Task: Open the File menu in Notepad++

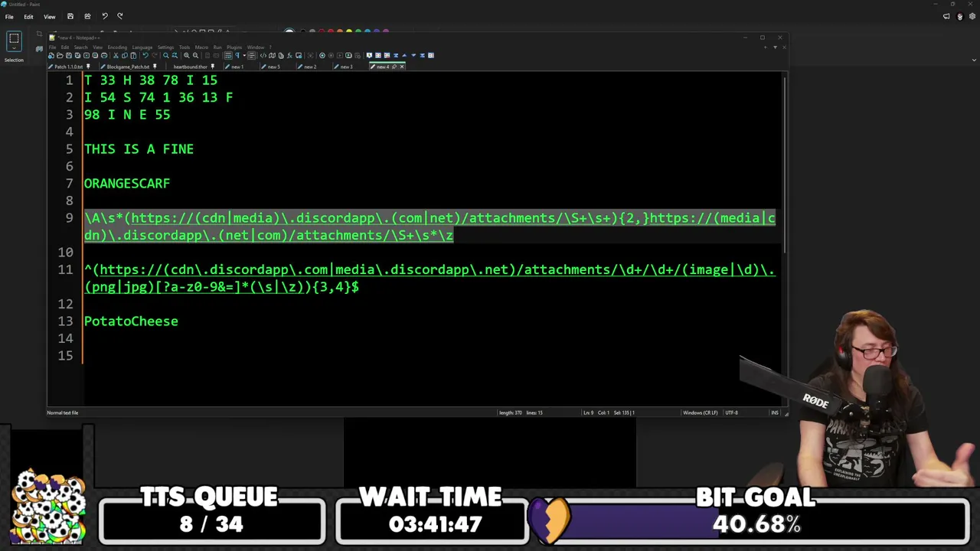Action: (53, 47)
